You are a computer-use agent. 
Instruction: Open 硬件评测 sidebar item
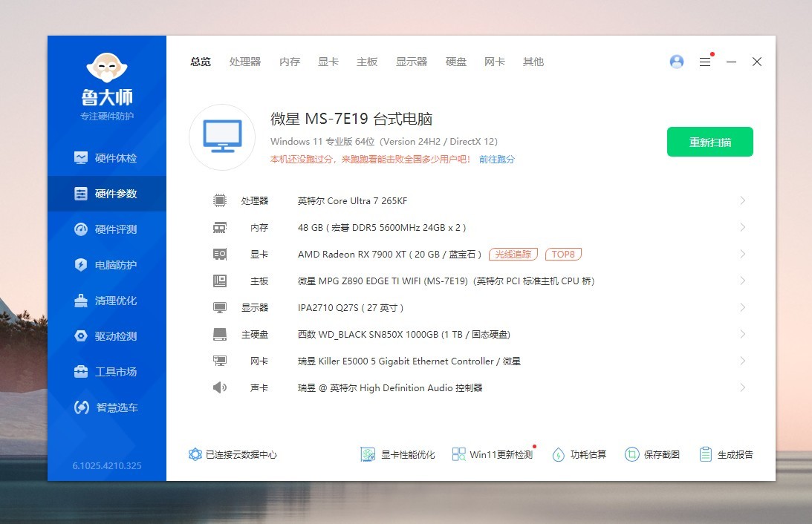coord(107,229)
